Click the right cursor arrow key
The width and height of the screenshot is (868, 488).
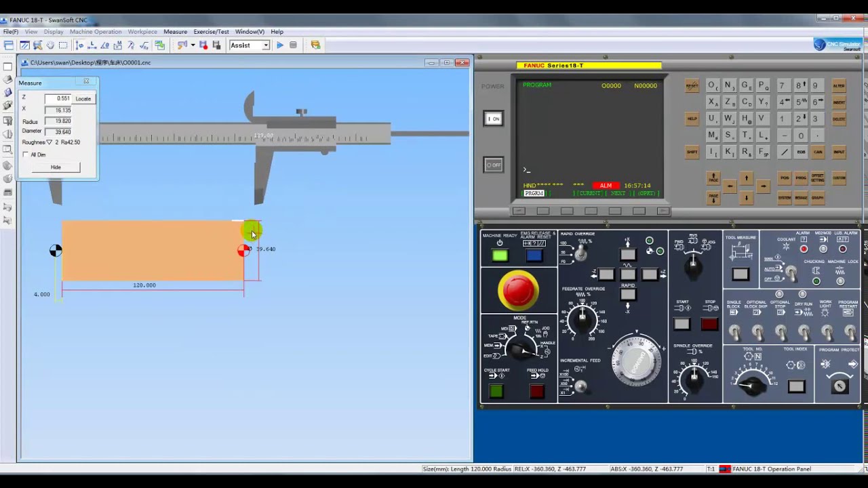click(x=763, y=186)
